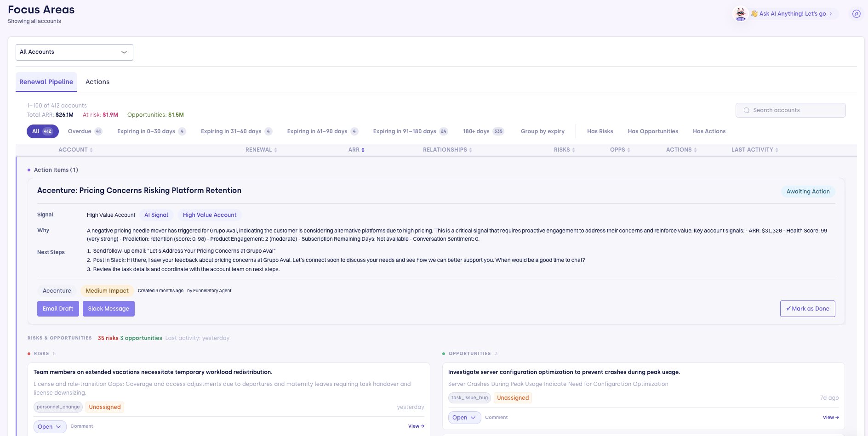The height and width of the screenshot is (436, 868).
Task: Click the AI assistant avatar icon
Action: coord(740,14)
